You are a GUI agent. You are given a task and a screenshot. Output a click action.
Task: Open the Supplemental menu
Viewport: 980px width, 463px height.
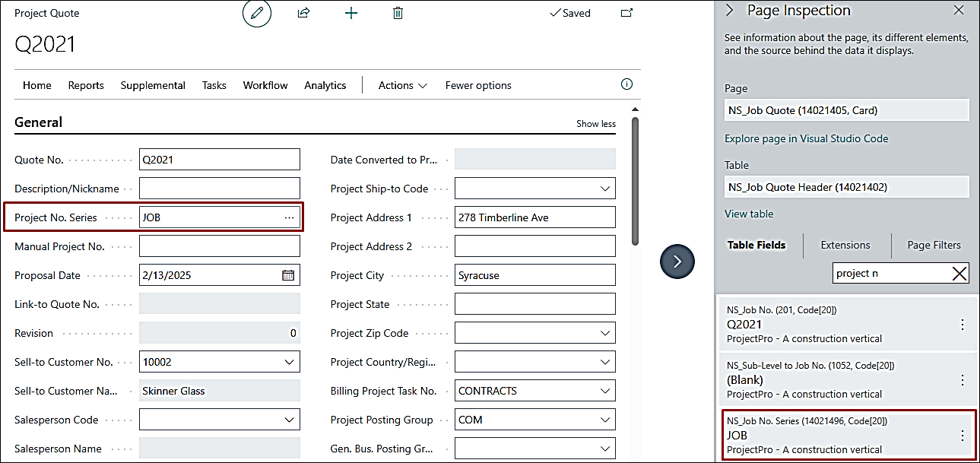pos(153,85)
